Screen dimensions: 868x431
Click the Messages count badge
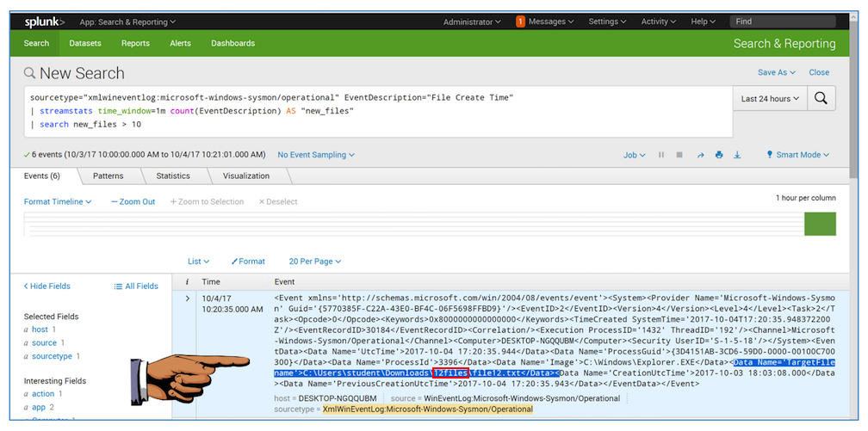point(520,22)
